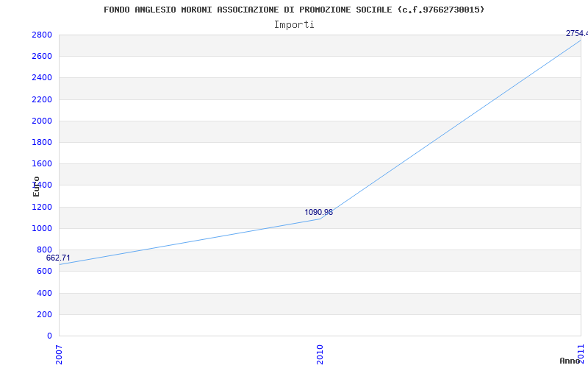The width and height of the screenshot is (588, 368).
Task: Click the 0 y-axis tick label
Action: click(49, 336)
